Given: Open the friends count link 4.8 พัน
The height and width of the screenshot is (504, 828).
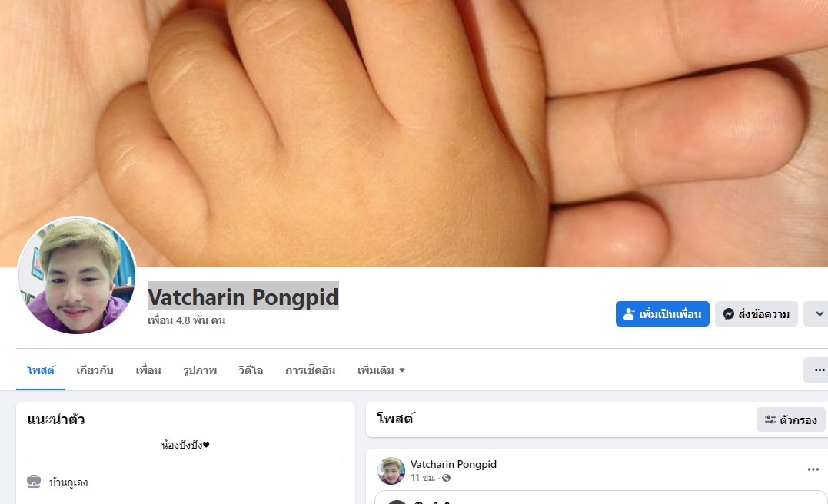Looking at the screenshot, I should pyautogui.click(x=186, y=320).
